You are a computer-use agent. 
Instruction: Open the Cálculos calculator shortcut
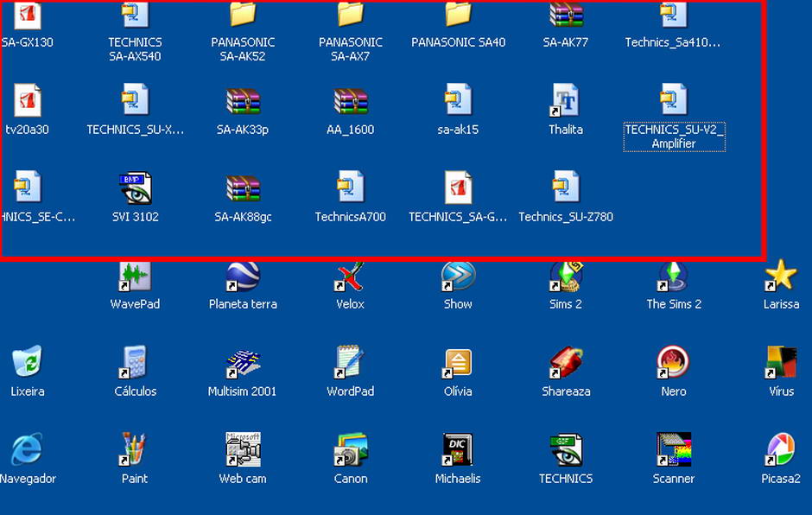tap(135, 362)
